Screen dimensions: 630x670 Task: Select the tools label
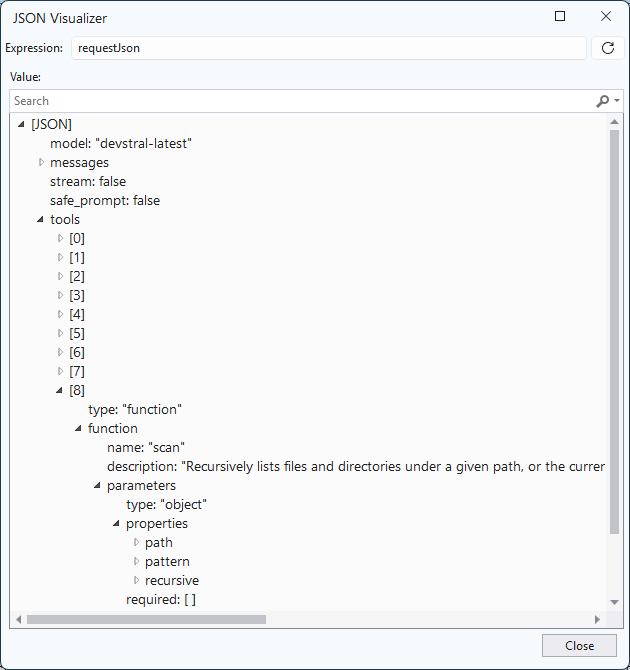coord(65,220)
